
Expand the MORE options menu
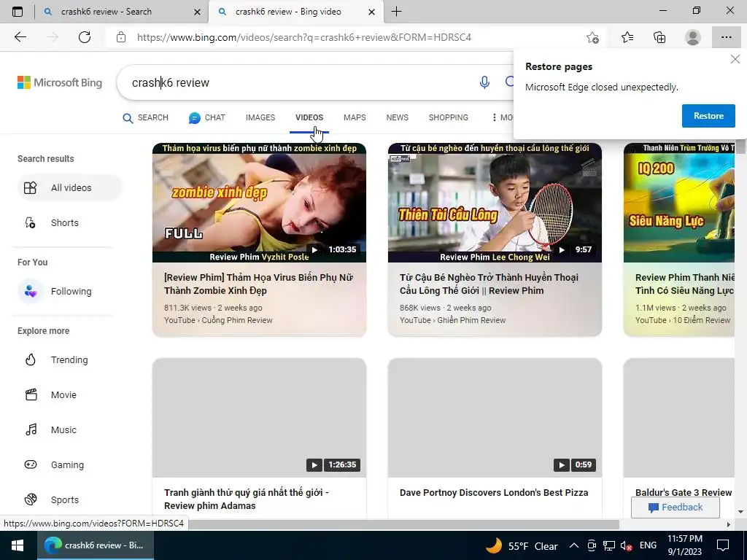[502, 117]
